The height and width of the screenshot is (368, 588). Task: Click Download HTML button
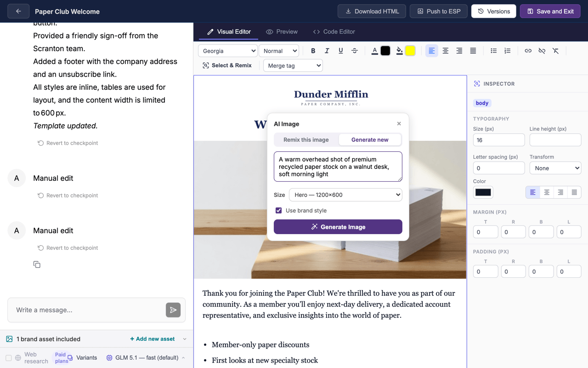(x=372, y=11)
